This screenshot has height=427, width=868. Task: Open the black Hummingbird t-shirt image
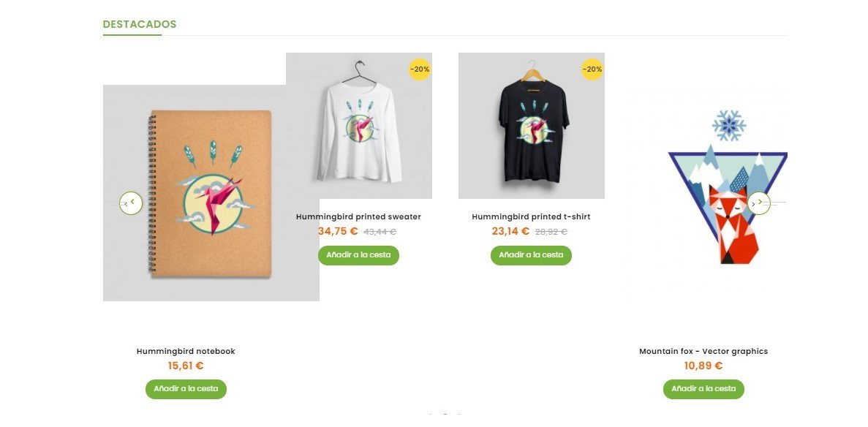531,126
